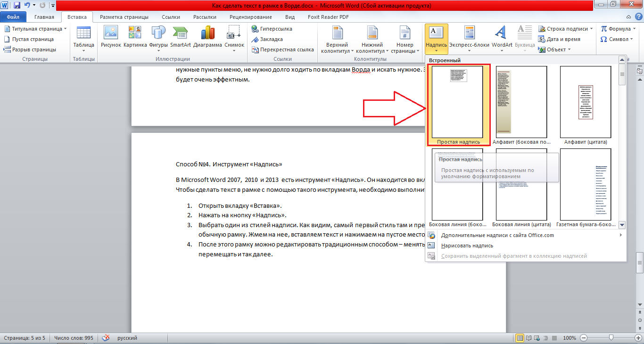Expand the Фигуры shapes dropdown
This screenshot has height=344, width=644.
click(158, 37)
